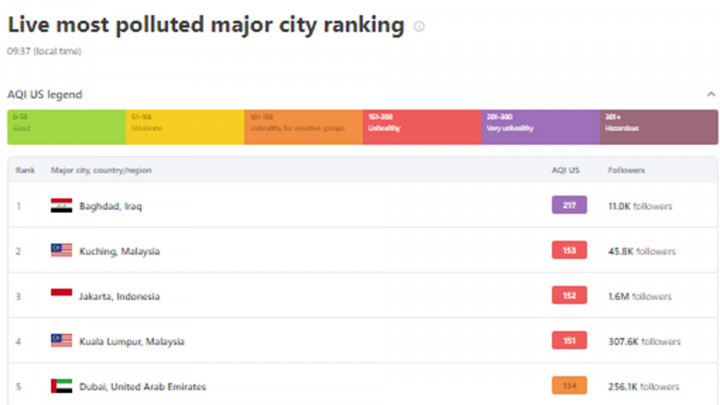Click Jakarta's red 152 AQI badge
The image size is (720, 405).
(569, 296)
